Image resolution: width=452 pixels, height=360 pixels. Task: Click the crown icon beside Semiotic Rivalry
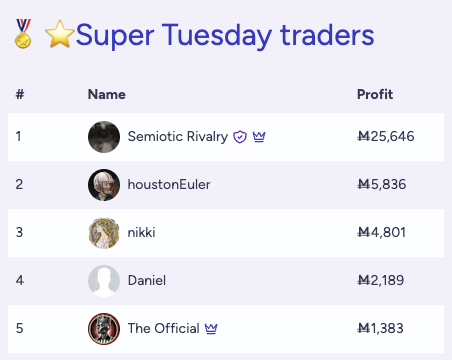pos(259,137)
